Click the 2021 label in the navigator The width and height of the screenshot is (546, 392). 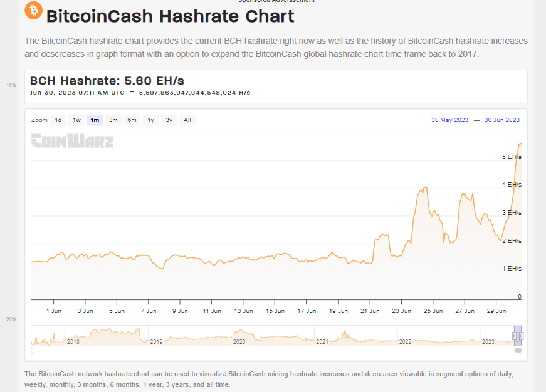(322, 342)
